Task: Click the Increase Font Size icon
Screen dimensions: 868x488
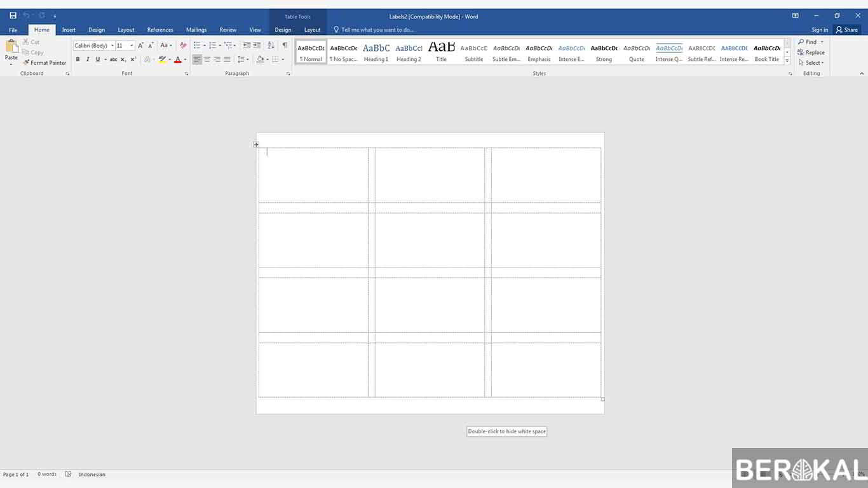Action: pos(140,46)
